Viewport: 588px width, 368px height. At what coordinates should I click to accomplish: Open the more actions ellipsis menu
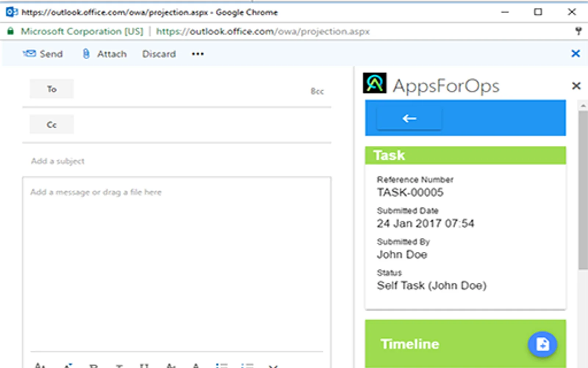(198, 54)
